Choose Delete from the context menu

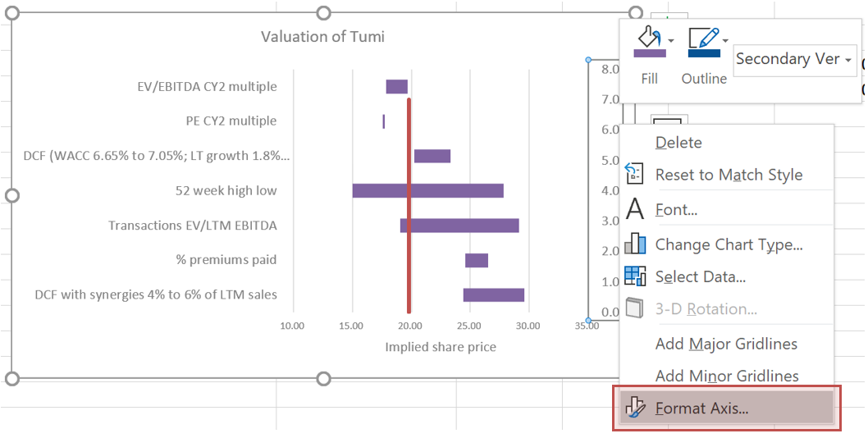click(x=678, y=142)
